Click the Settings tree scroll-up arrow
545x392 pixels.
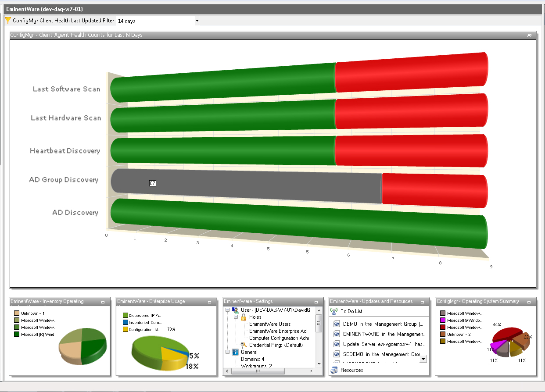[319, 310]
